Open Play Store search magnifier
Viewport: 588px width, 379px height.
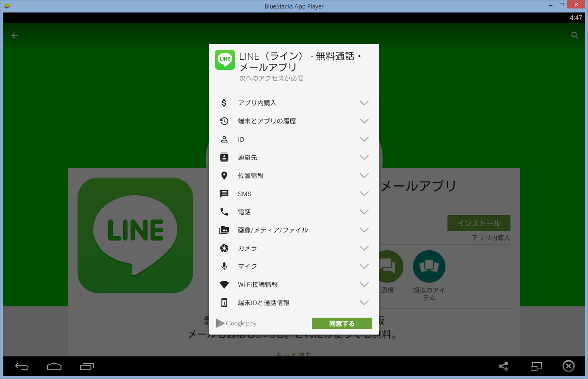[x=575, y=36]
